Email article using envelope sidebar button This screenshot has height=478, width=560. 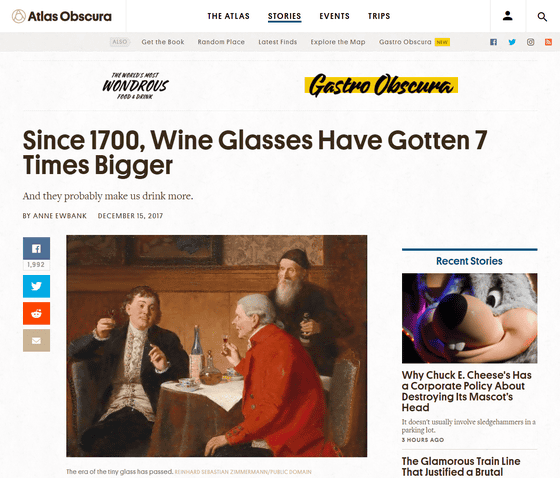[36, 340]
